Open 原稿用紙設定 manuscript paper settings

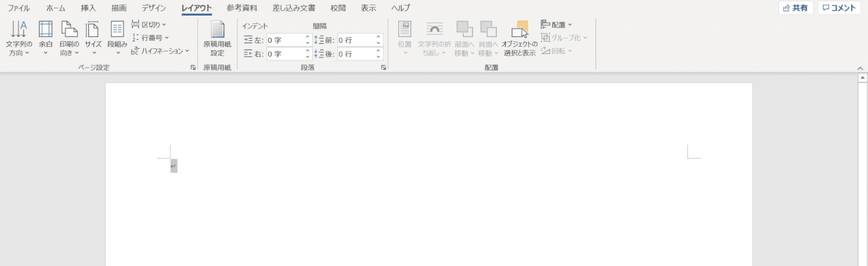(217, 38)
